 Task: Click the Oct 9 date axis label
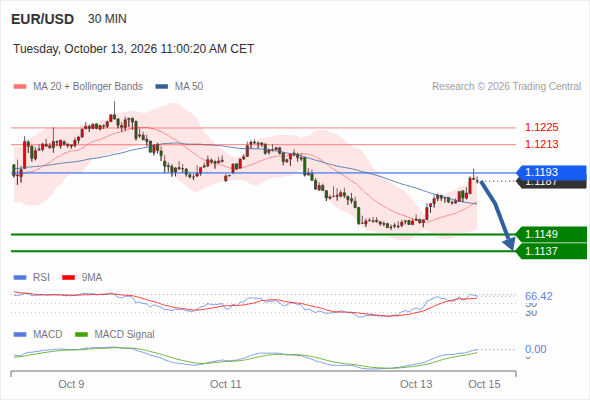coord(71,384)
